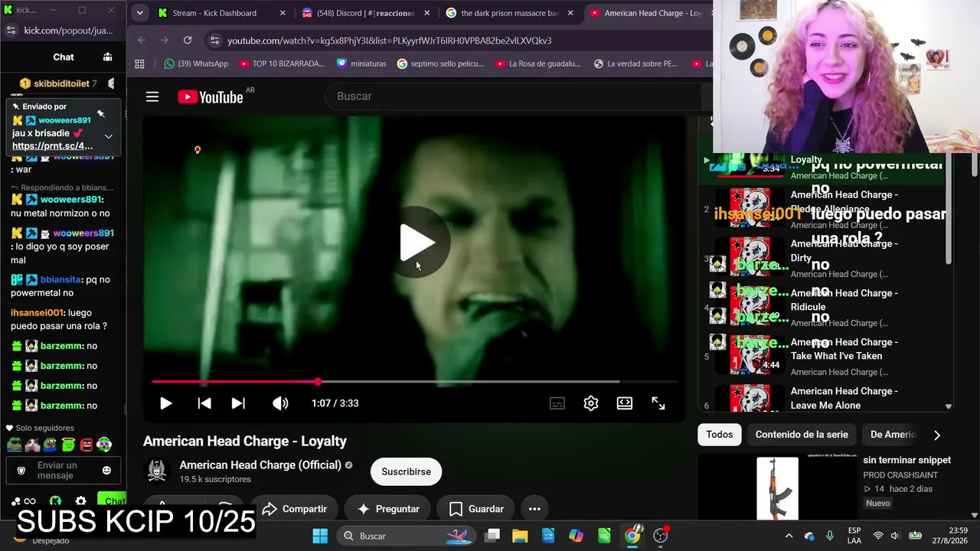Toggle theater mode on the player
980x551 pixels.
coord(625,403)
